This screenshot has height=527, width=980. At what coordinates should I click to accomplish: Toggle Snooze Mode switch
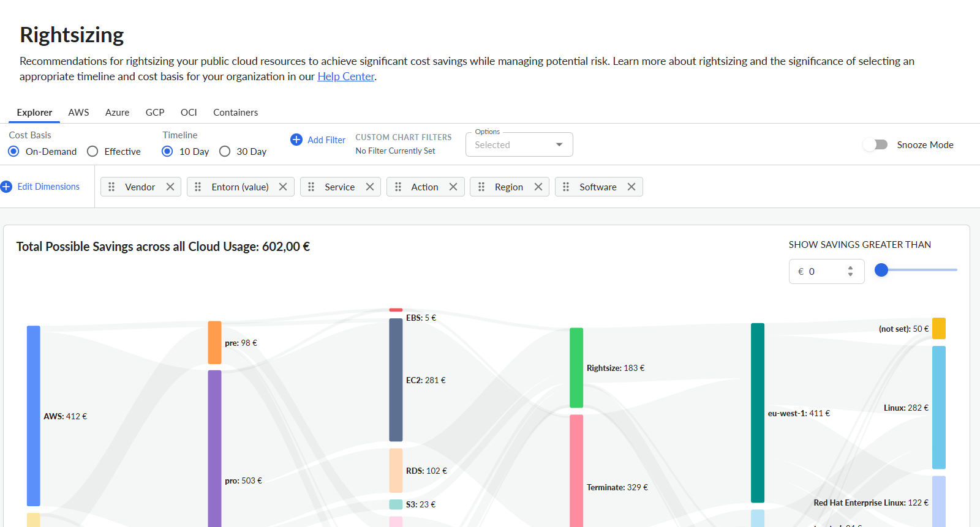click(875, 144)
